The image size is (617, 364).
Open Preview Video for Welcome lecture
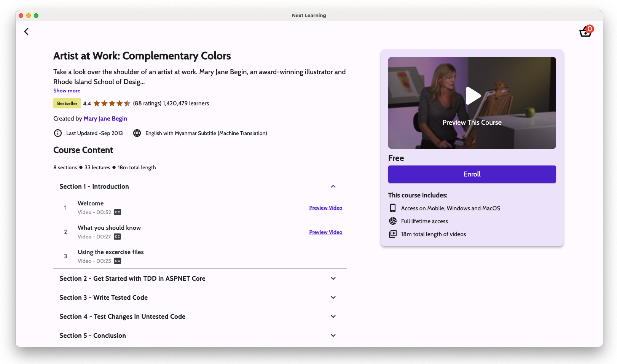click(325, 208)
